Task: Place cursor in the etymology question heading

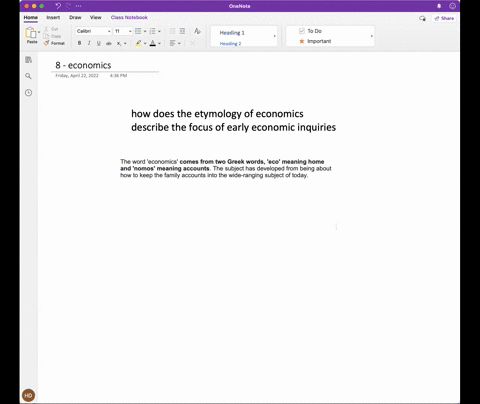Action: pos(233,120)
